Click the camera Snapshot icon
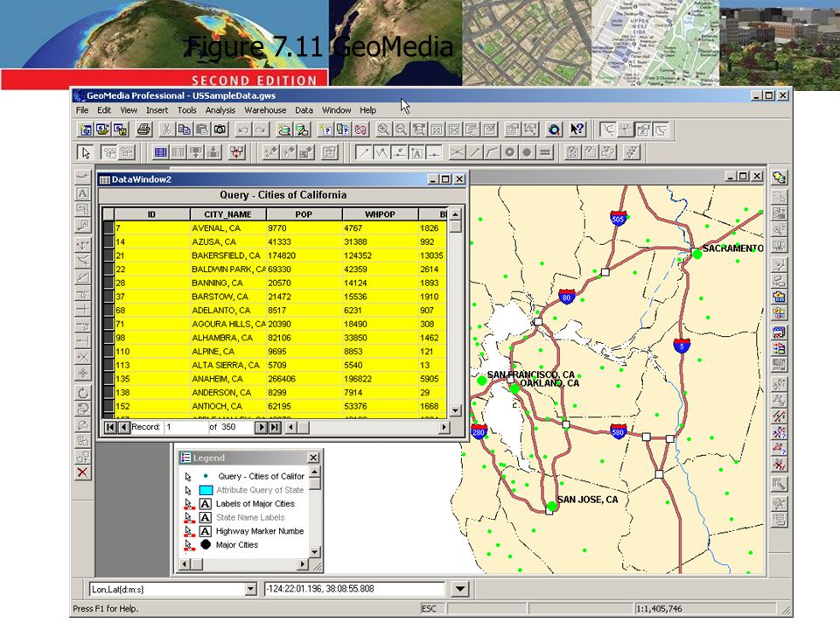Screen dimensions: 840x630 [x=220, y=129]
